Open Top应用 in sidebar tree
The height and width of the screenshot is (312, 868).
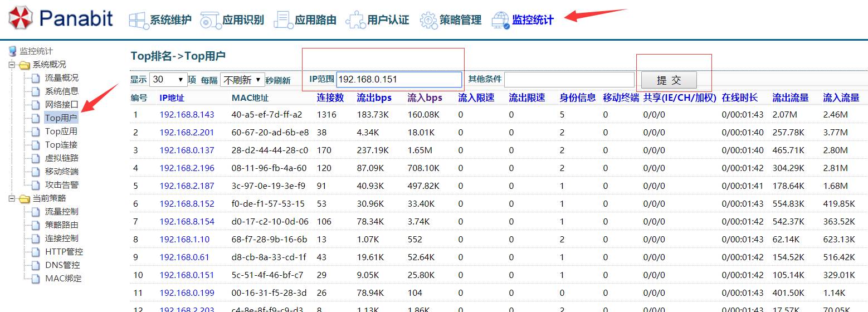tap(61, 131)
